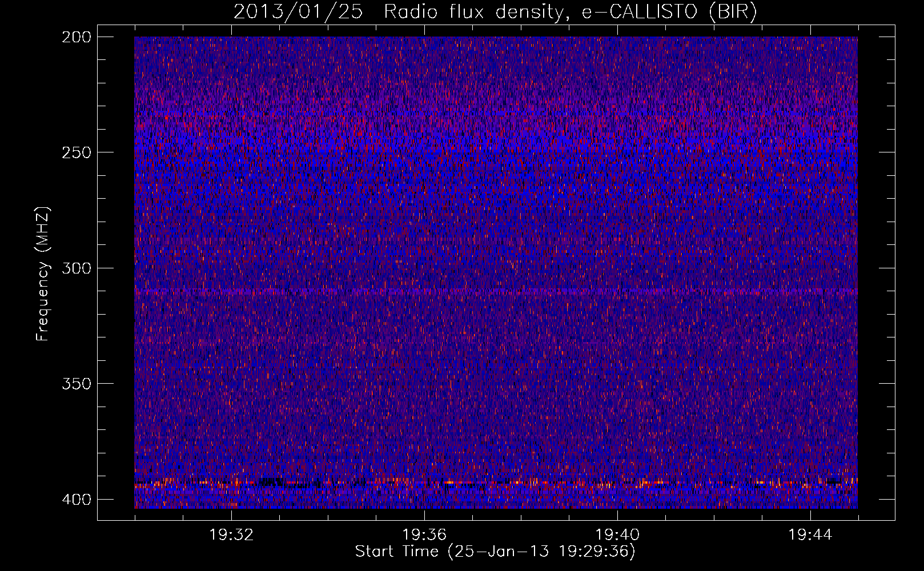The height and width of the screenshot is (571, 924).
Task: Click the 350 frequency tick label
Action: coord(76,384)
